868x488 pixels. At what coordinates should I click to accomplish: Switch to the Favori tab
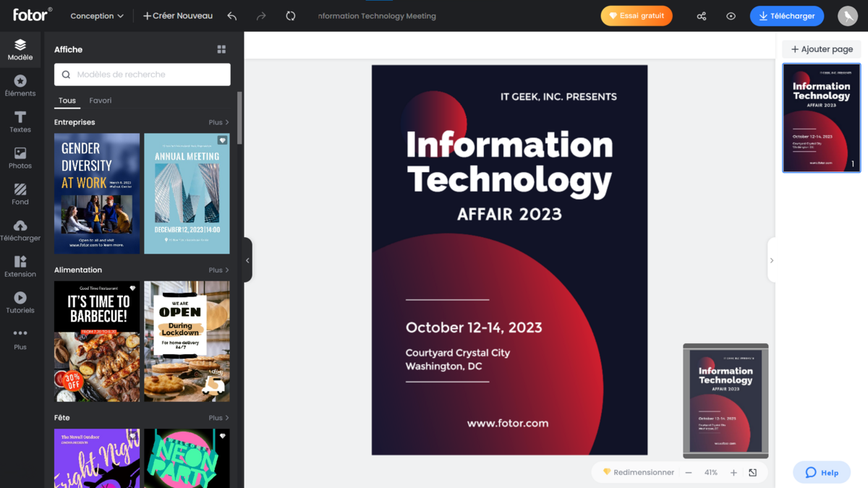(x=101, y=100)
